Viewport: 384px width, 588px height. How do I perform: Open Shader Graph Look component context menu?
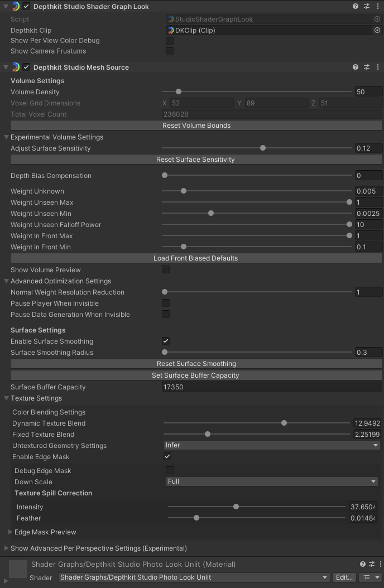(x=377, y=6)
